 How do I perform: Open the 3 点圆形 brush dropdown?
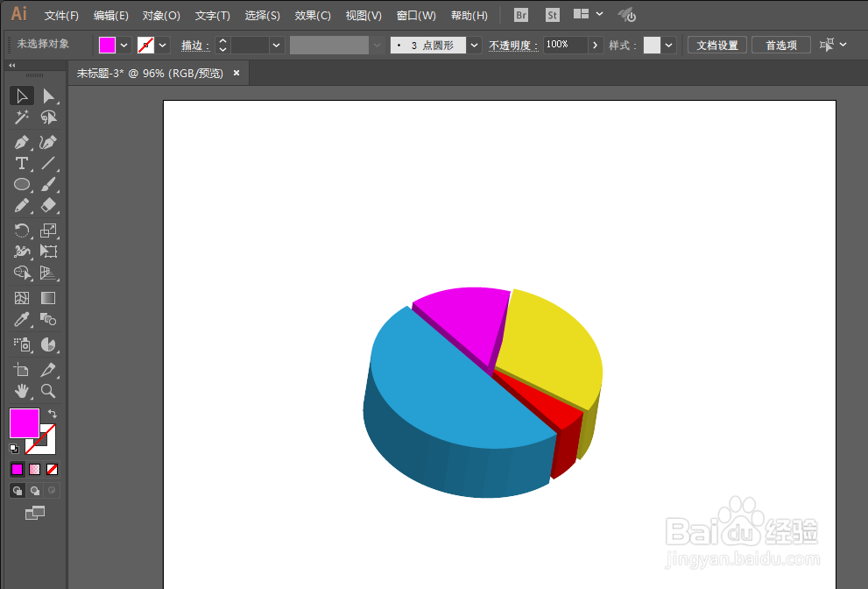[x=474, y=46]
